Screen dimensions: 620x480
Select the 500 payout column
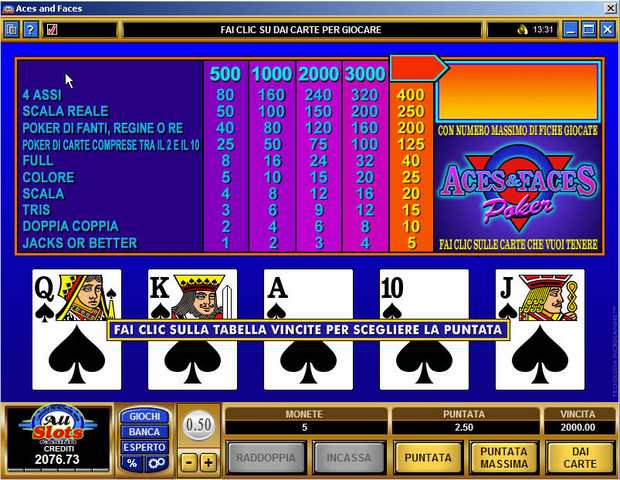pos(225,157)
